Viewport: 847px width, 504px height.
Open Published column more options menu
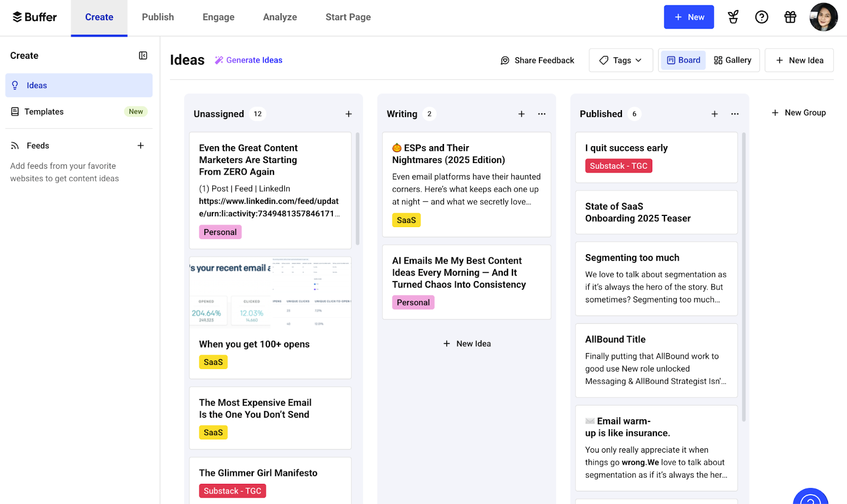[x=735, y=114]
